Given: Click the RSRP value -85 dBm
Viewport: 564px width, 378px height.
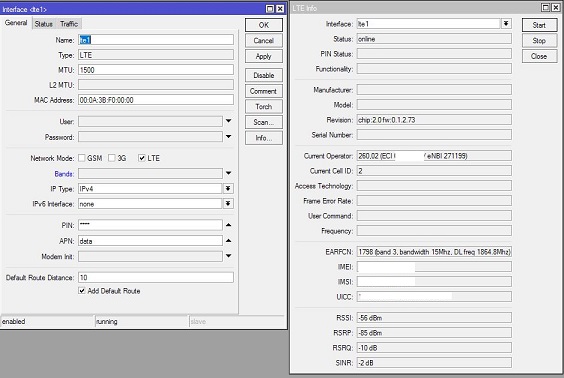Looking at the screenshot, I should pos(434,333).
